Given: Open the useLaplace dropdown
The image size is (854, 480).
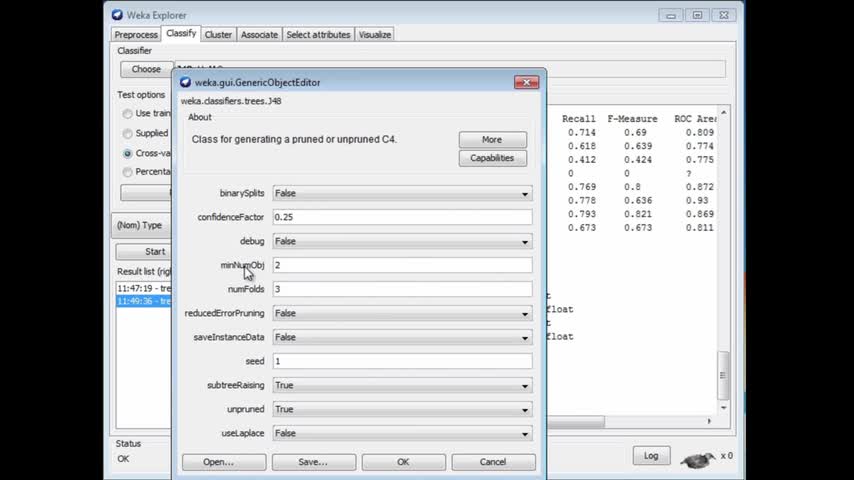Looking at the screenshot, I should point(402,433).
